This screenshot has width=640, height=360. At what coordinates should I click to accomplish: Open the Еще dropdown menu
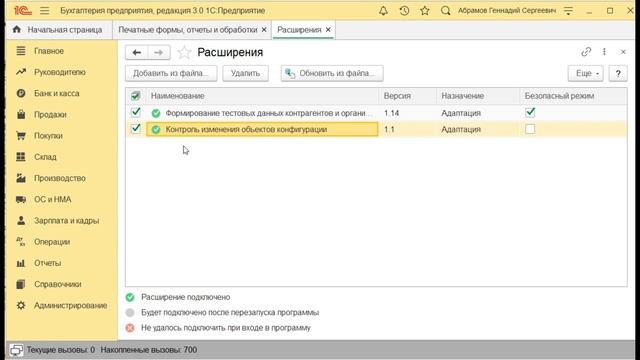(x=585, y=73)
